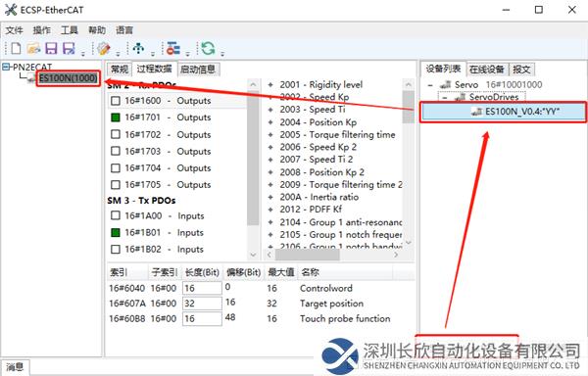Click the ECSP-EtherCAT app icon in title bar
Viewport: 588px width, 376px height.
pyautogui.click(x=11, y=10)
